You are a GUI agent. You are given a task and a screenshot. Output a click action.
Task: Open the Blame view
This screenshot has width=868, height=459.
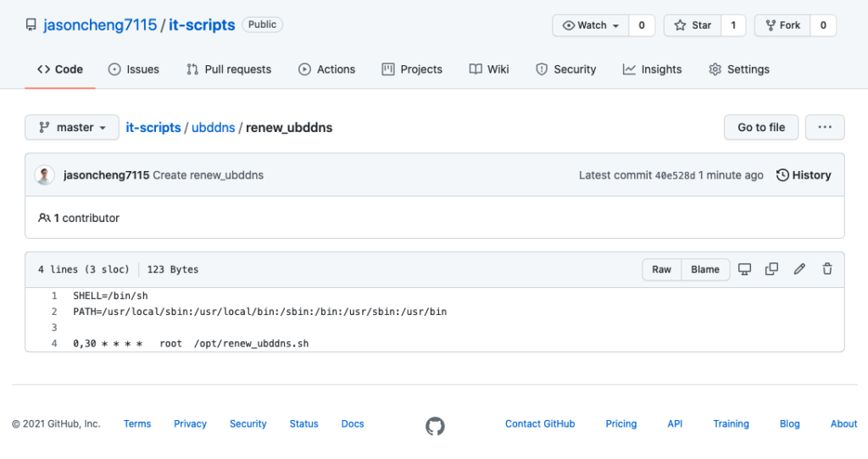point(705,269)
